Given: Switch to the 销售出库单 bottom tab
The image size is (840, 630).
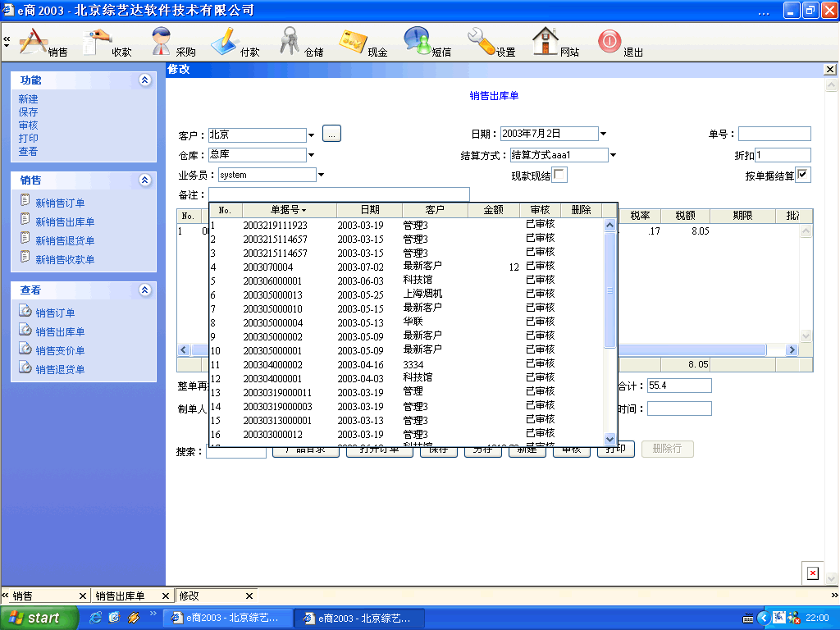Looking at the screenshot, I should (x=120, y=596).
